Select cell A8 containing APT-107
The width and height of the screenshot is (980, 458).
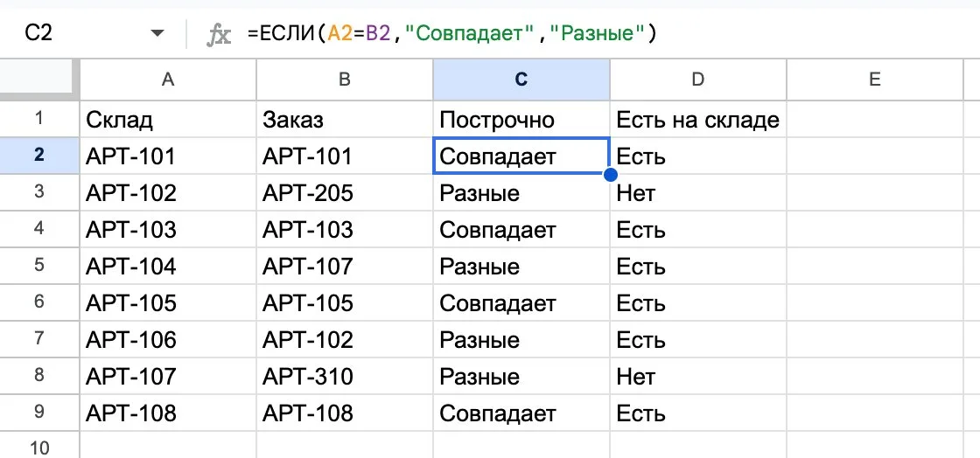168,376
